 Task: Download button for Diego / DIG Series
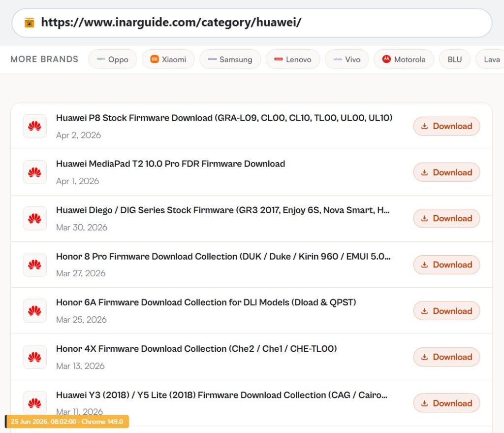tap(446, 218)
